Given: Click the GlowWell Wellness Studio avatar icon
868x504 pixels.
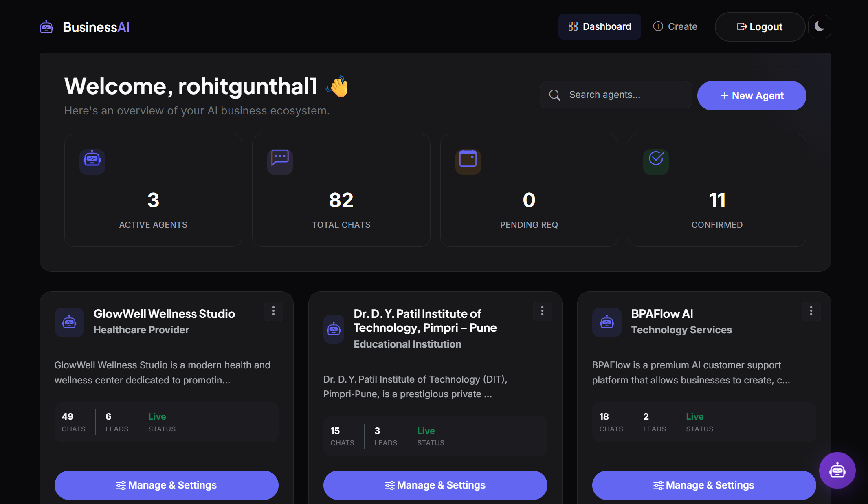Looking at the screenshot, I should [x=69, y=322].
